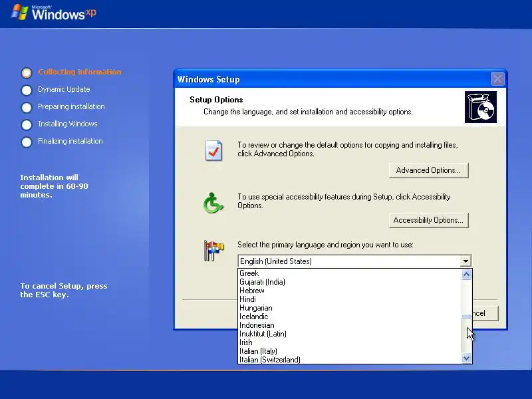Click the list scrollbar down arrow
Image resolution: width=532 pixels, height=399 pixels.
[x=467, y=358]
